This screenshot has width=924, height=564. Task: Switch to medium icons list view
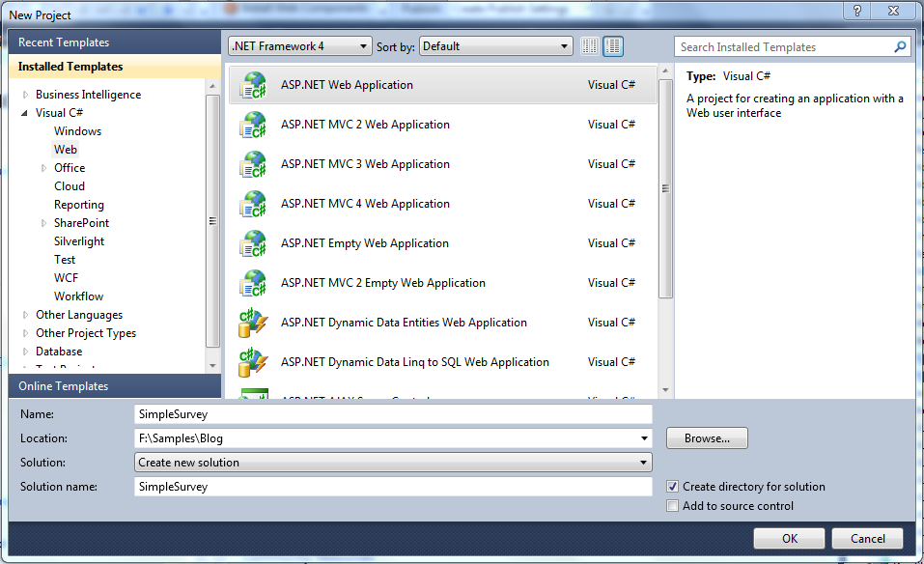[613, 46]
